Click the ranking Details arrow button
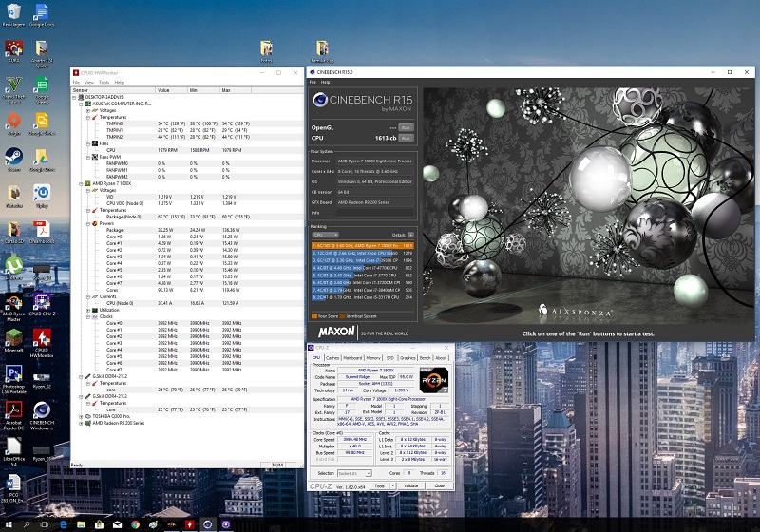 click(x=410, y=235)
